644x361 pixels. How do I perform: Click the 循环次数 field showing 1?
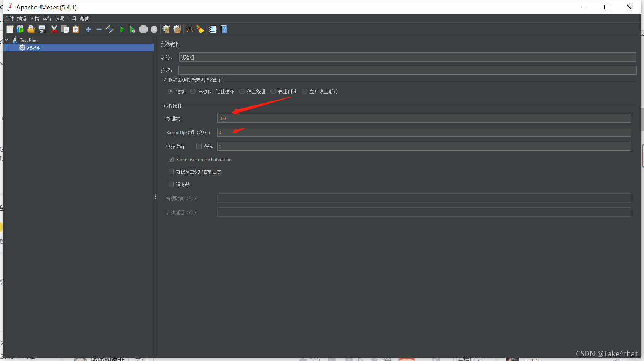coord(424,146)
